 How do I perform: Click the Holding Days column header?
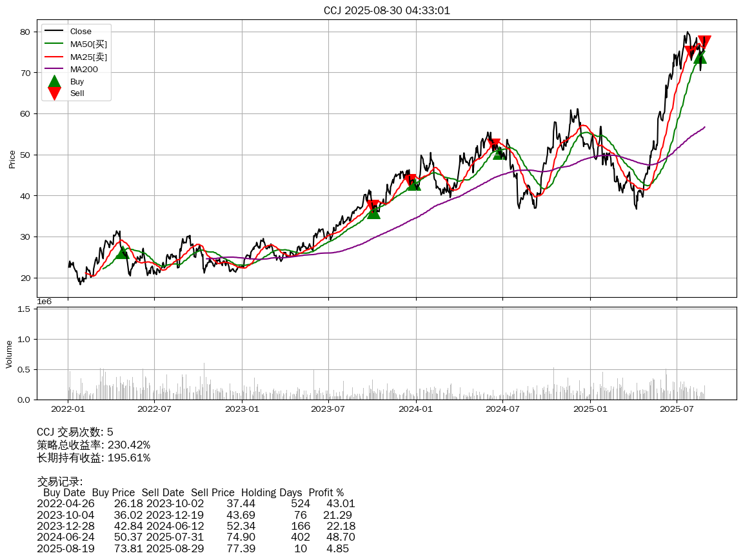271,492
